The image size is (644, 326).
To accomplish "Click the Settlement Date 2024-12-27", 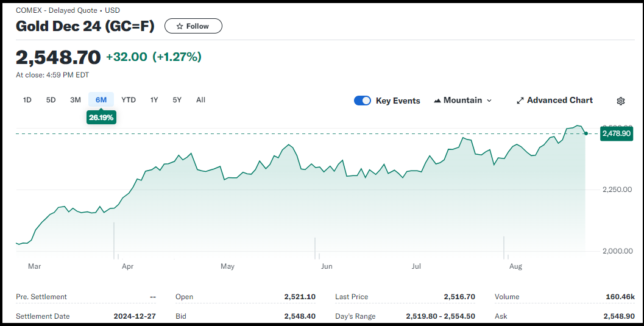I will [x=135, y=316].
